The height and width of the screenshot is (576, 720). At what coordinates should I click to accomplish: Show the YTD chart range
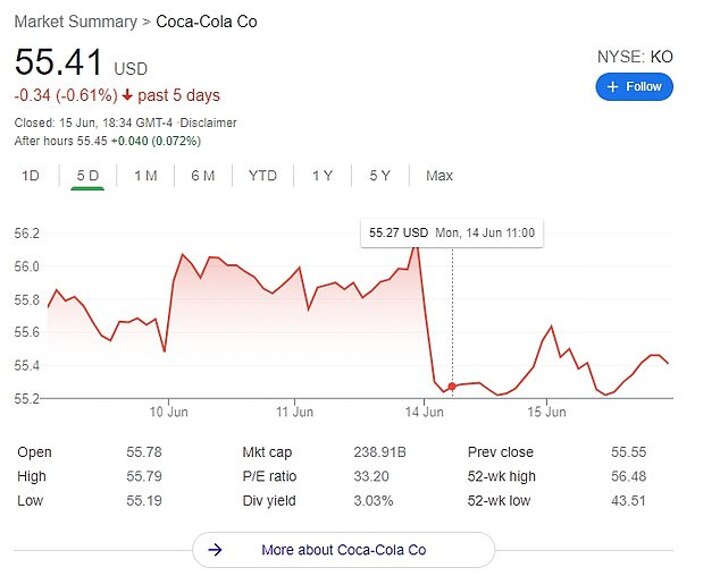coord(263,176)
